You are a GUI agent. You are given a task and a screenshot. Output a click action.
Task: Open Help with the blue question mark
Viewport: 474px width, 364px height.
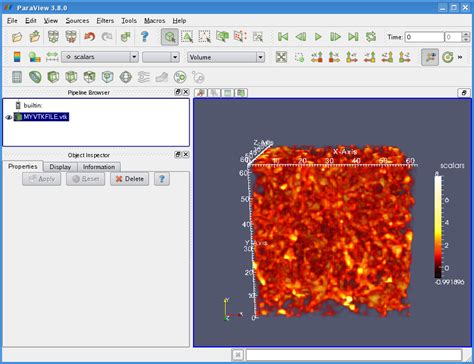click(144, 37)
